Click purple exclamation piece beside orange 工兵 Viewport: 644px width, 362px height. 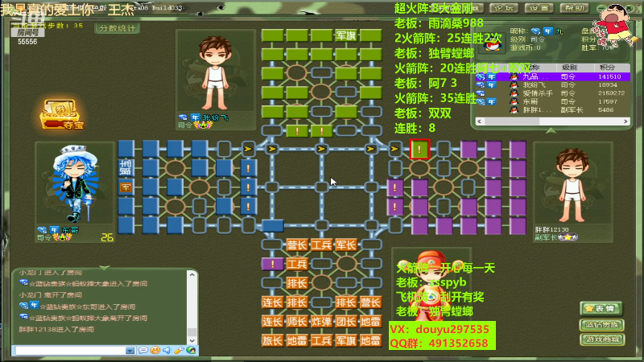coord(272,264)
